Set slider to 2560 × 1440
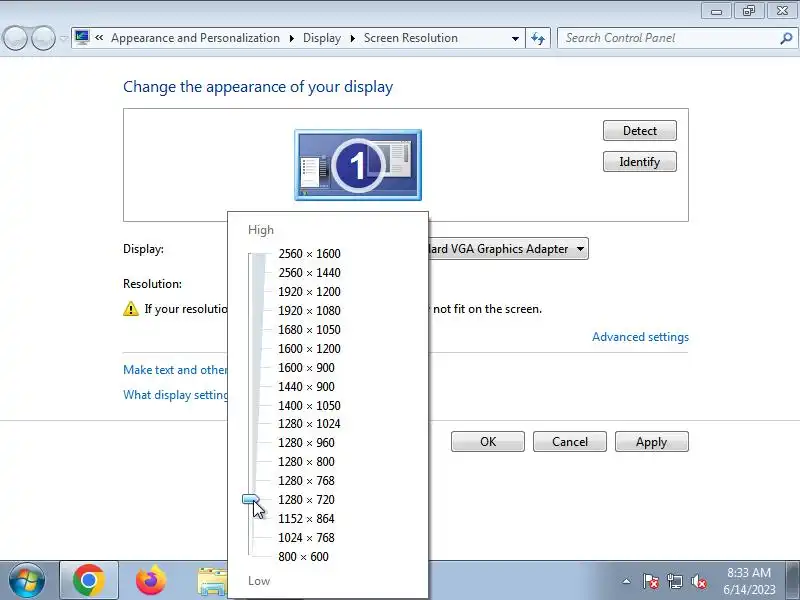800x600 pixels. (x=309, y=272)
